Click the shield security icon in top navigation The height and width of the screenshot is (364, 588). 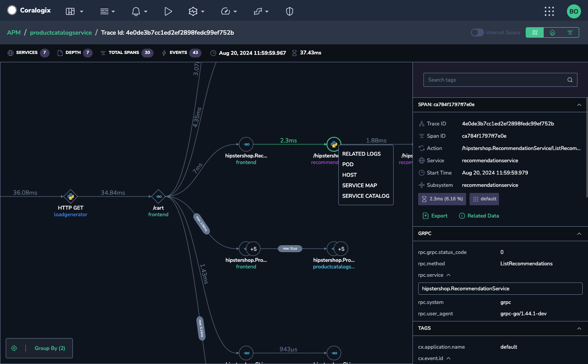[289, 12]
